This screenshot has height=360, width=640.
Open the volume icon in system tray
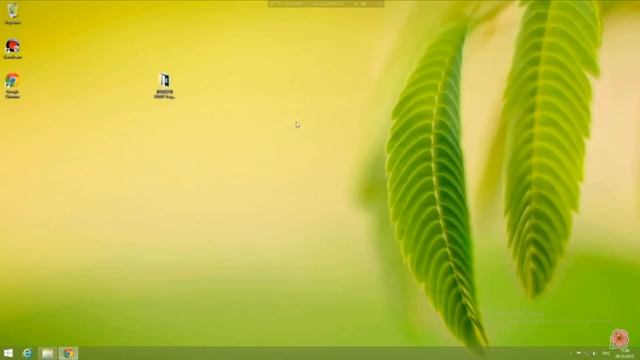point(594,353)
